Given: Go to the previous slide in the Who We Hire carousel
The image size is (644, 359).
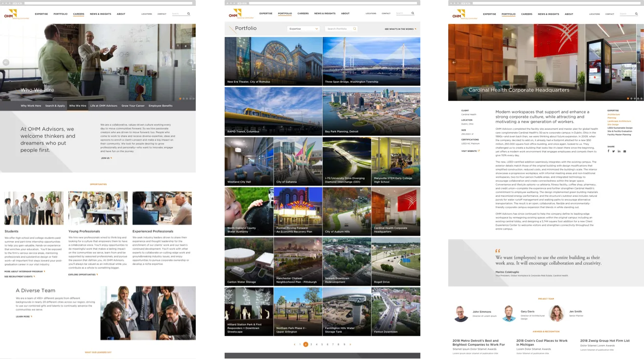Looking at the screenshot, I should [6, 62].
